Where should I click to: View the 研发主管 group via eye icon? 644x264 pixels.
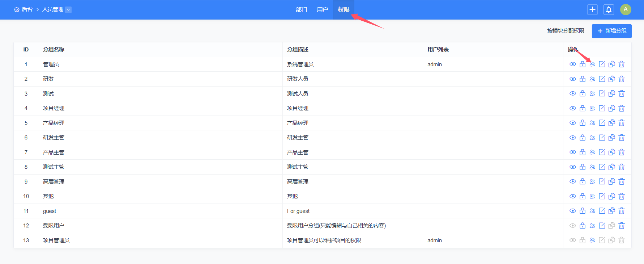click(x=573, y=138)
